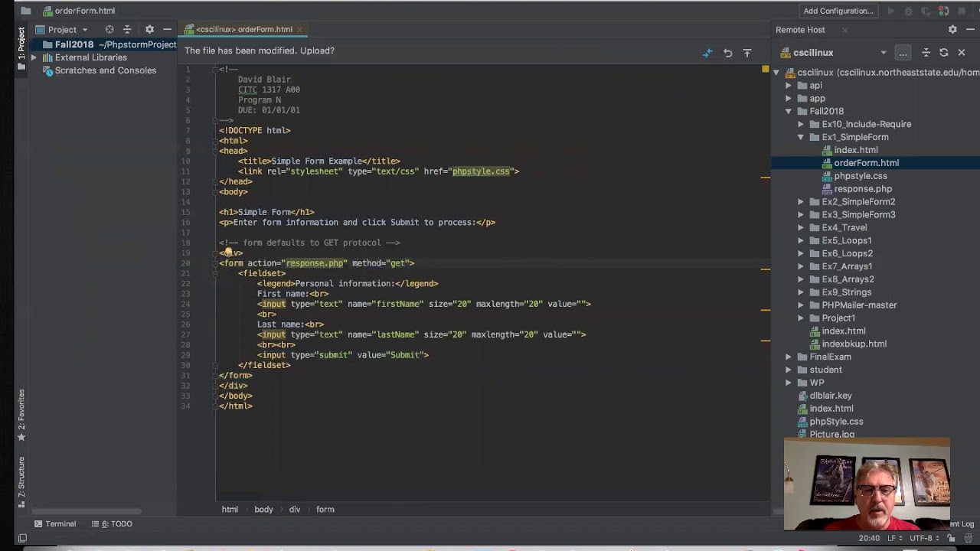The height and width of the screenshot is (551, 980).
Task: Expand the Ex4_Travel folder
Action: [801, 227]
